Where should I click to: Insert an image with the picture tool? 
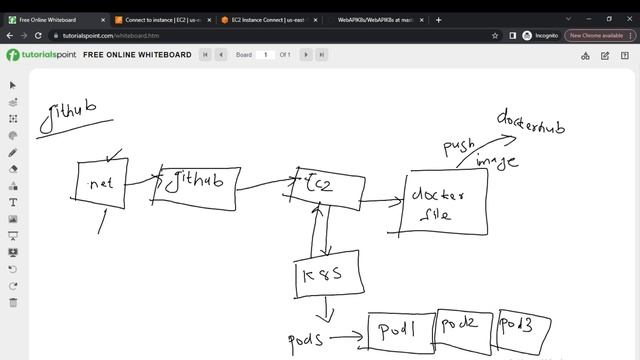pyautogui.click(x=13, y=219)
